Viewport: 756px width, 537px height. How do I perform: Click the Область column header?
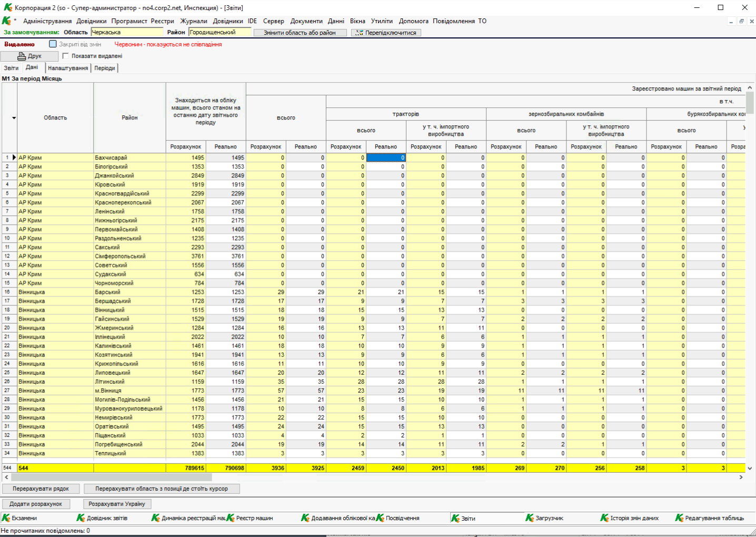click(55, 118)
